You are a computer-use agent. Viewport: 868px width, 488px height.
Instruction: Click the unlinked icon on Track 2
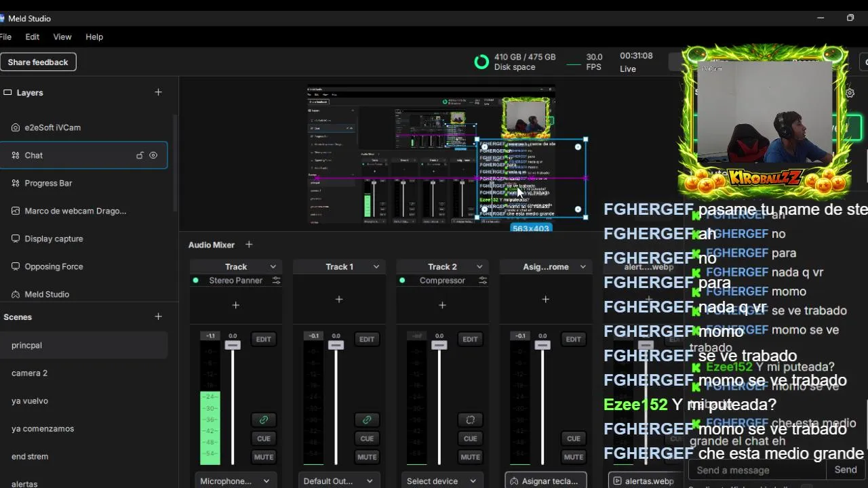[x=470, y=420]
